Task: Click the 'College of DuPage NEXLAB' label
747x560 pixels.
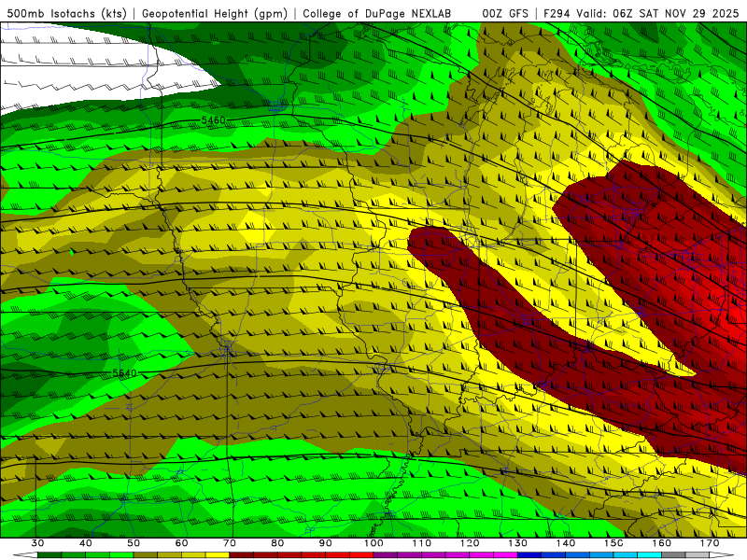Action: pyautogui.click(x=376, y=14)
